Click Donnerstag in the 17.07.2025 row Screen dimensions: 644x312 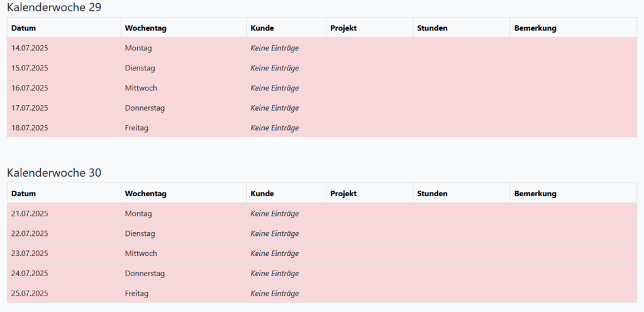pos(145,108)
